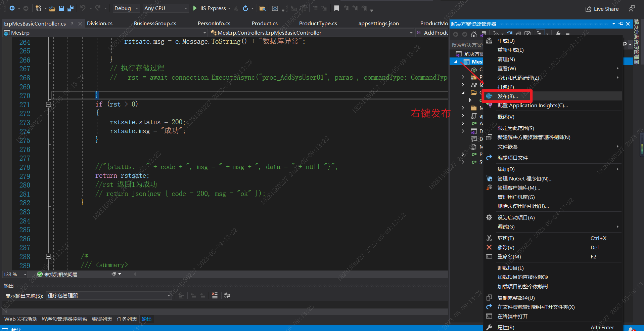Click the properties wrench icon in Solution Explorer
Viewport: 644px width, 331px height.
[558, 34]
